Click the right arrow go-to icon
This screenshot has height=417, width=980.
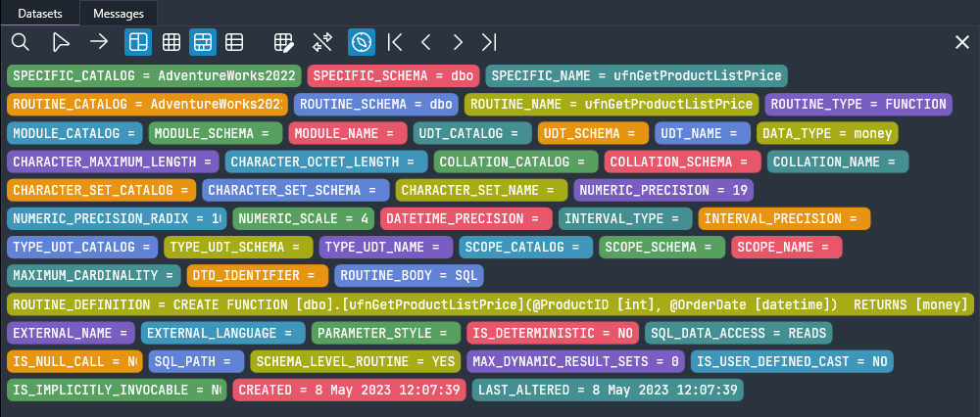[99, 41]
